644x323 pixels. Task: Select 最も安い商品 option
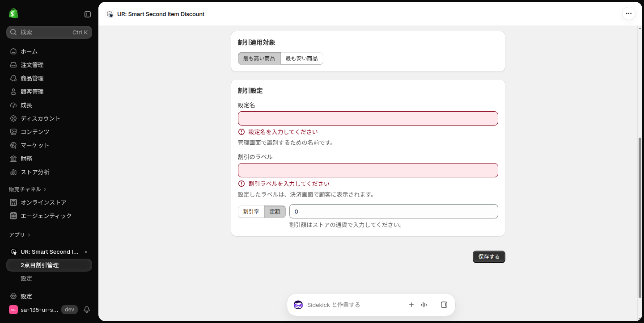click(x=302, y=59)
